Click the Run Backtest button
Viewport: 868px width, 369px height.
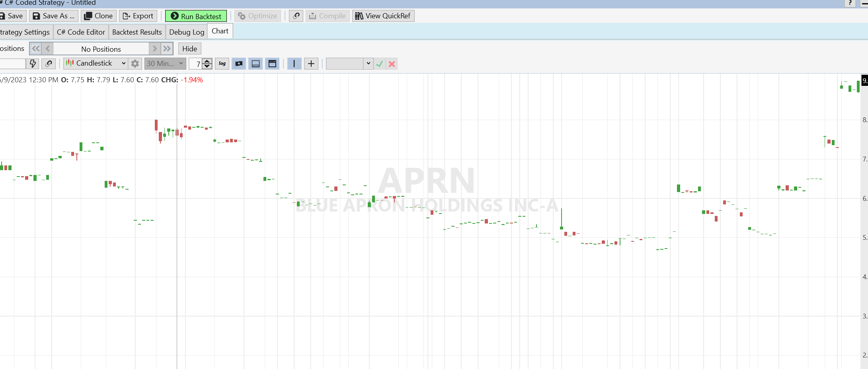point(196,16)
